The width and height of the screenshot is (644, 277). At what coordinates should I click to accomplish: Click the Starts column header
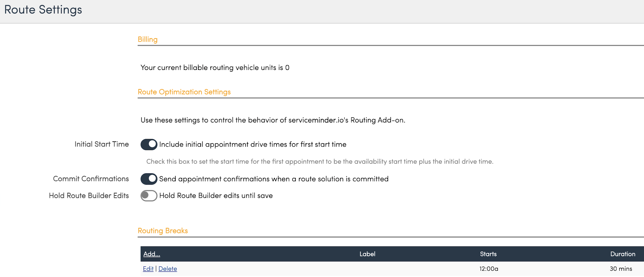pos(488,254)
